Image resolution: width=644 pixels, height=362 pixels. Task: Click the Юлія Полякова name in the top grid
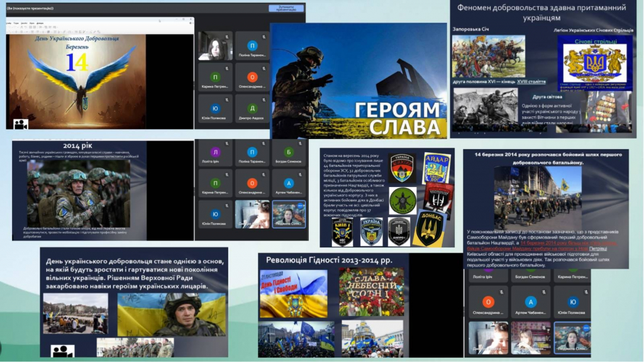tap(214, 118)
